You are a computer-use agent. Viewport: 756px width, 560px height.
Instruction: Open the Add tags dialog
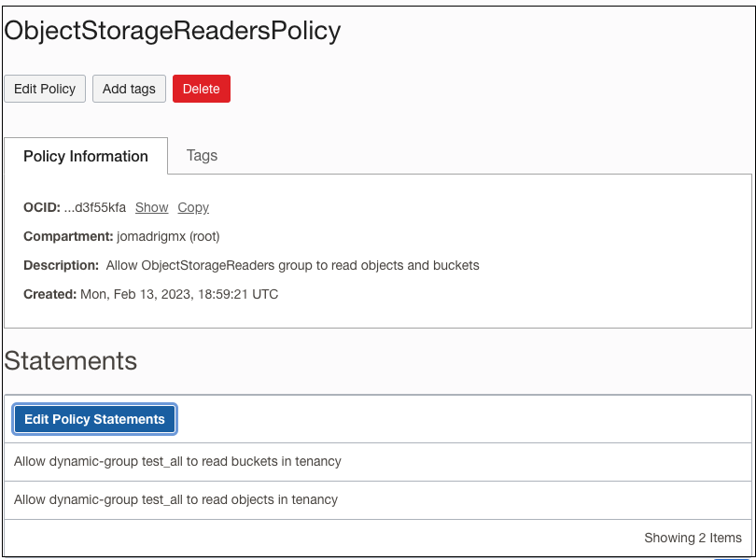pyautogui.click(x=129, y=89)
